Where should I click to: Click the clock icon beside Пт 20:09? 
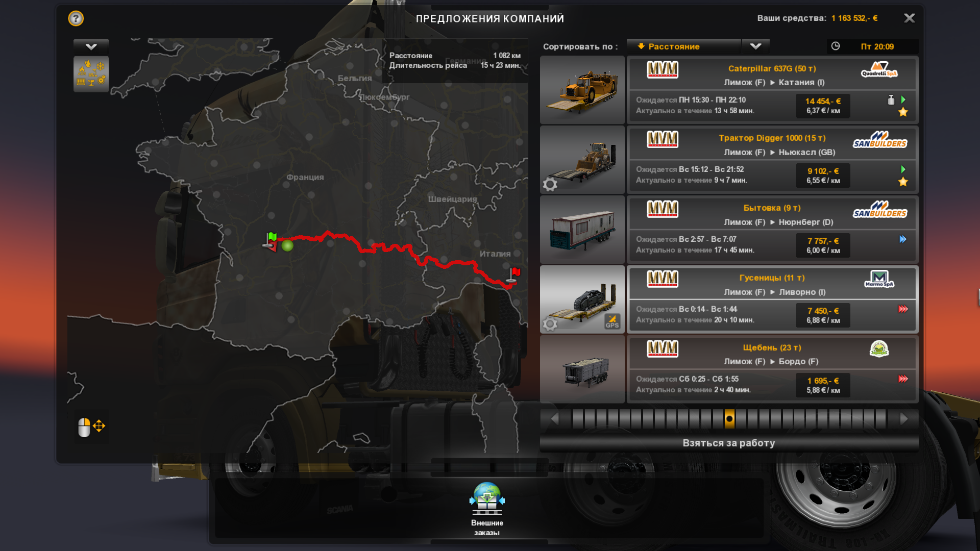(x=836, y=46)
